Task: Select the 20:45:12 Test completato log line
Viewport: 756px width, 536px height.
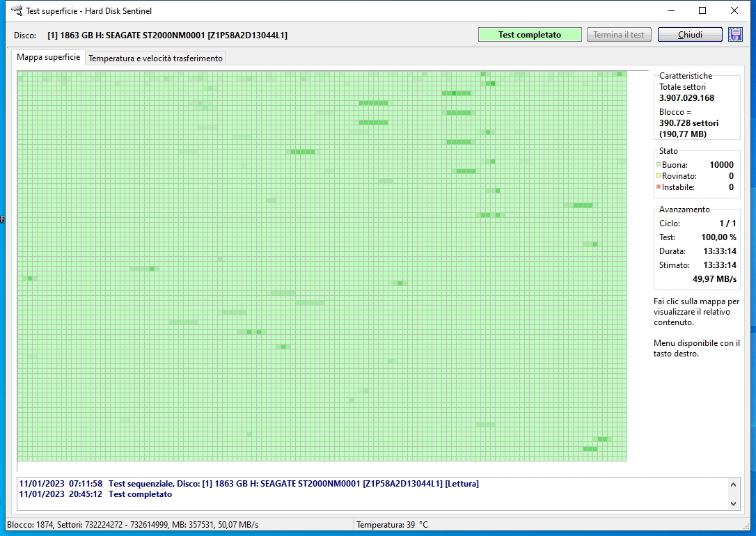Action: pyautogui.click(x=95, y=494)
